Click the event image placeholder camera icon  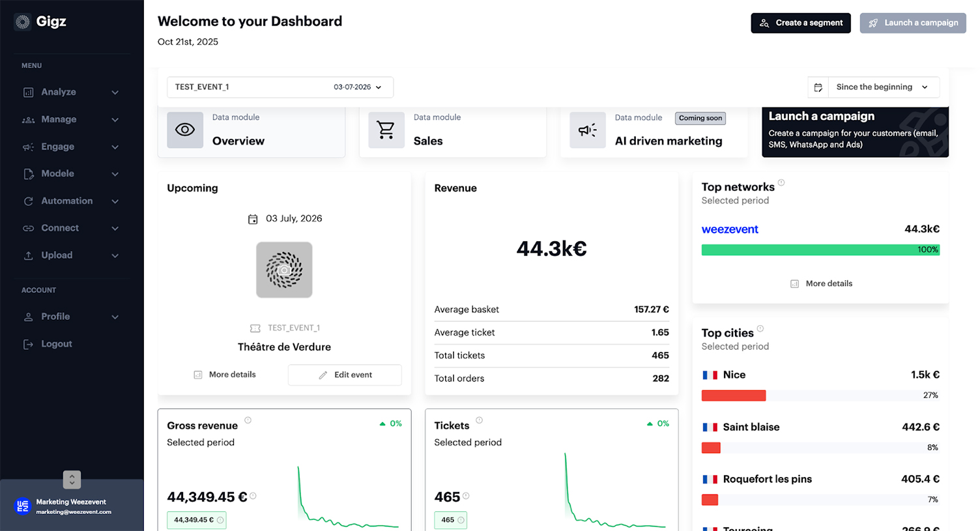(284, 270)
